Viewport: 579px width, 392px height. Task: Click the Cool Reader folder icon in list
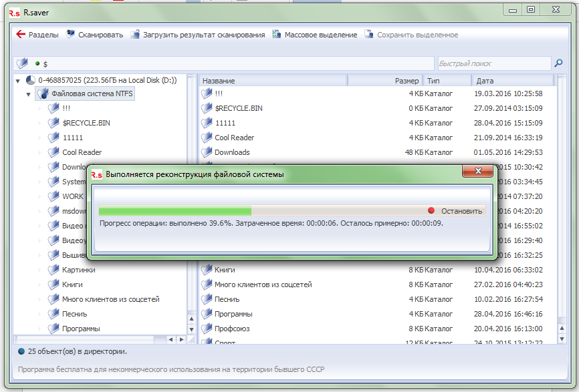click(x=207, y=138)
